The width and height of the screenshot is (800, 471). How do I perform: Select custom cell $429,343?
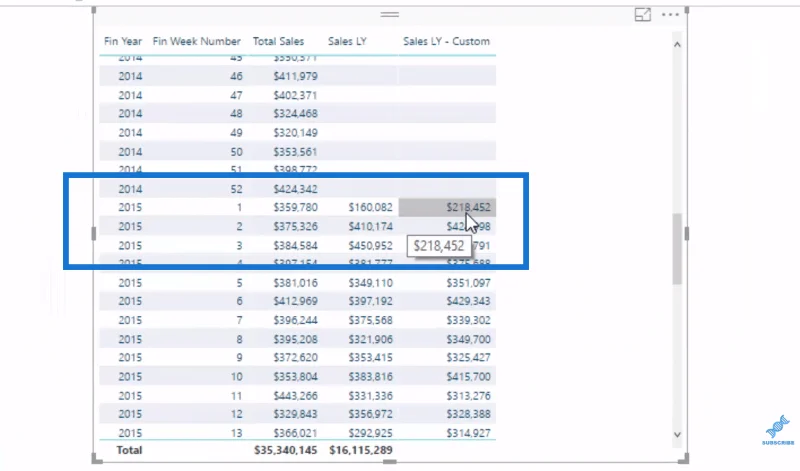point(468,302)
